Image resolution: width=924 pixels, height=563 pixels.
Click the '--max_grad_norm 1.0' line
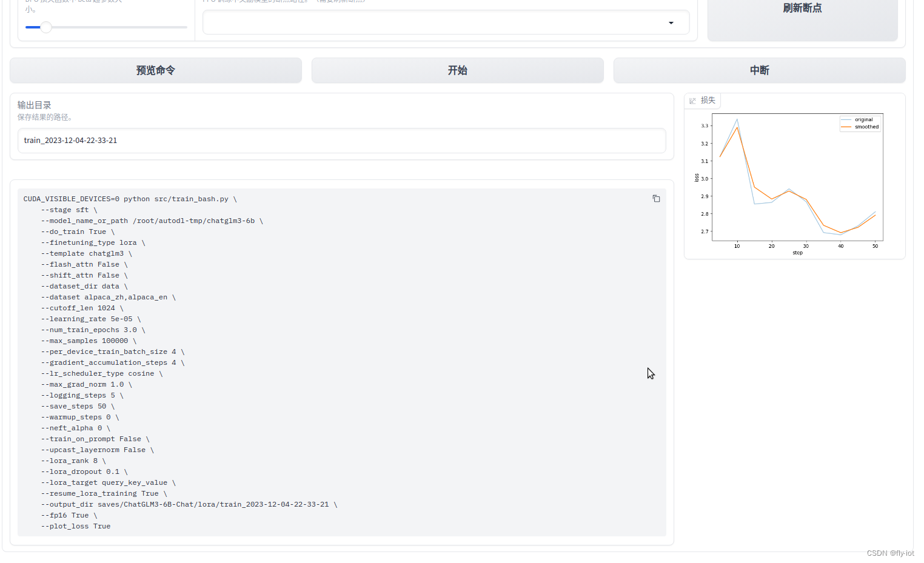click(x=87, y=384)
